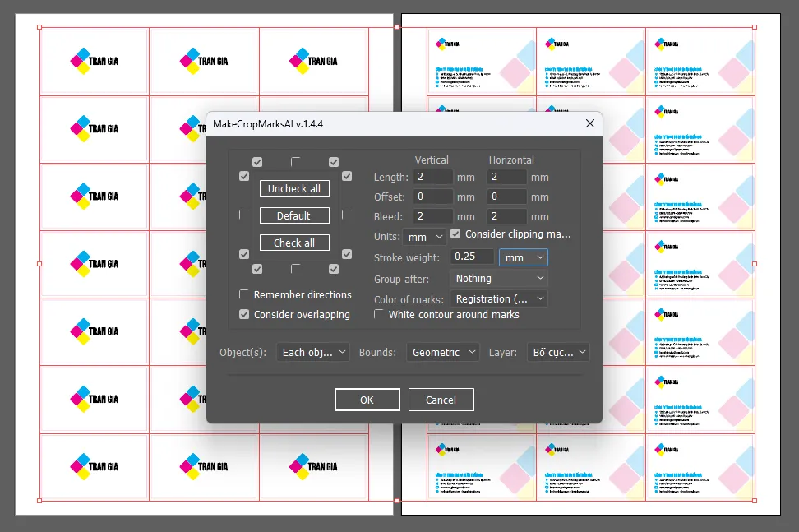Image resolution: width=799 pixels, height=532 pixels.
Task: Expand the Object(s) dropdown
Action: pyautogui.click(x=313, y=352)
